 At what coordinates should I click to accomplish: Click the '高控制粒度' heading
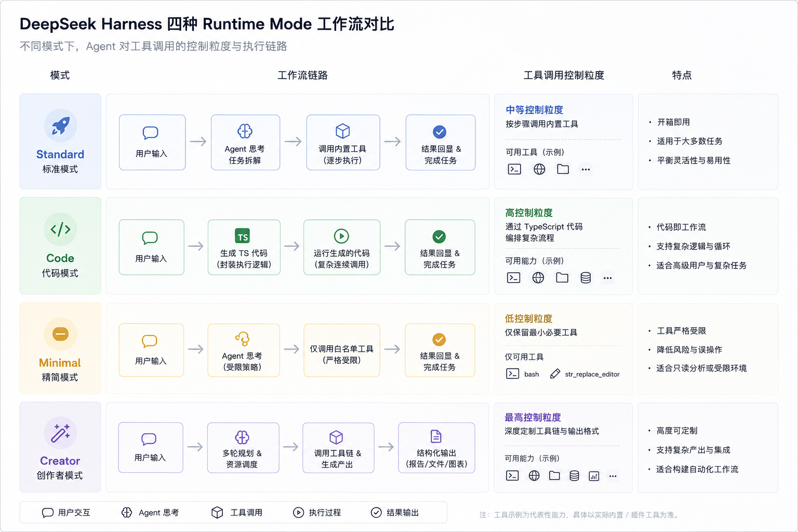coord(529,212)
